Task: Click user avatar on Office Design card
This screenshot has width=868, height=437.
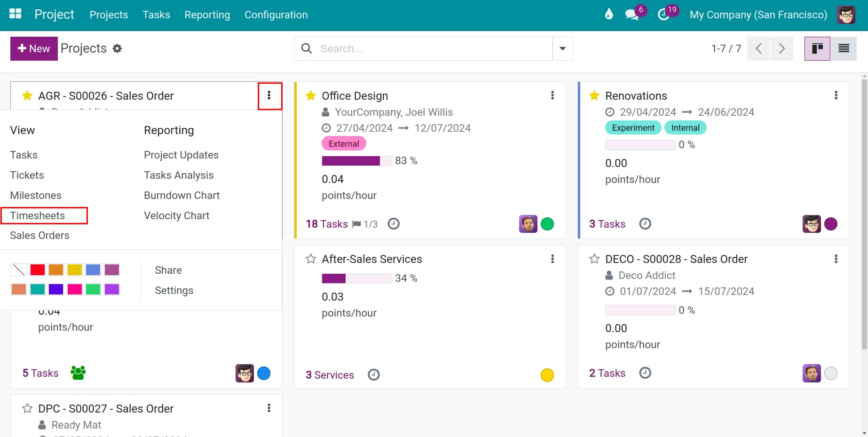Action: (x=528, y=224)
